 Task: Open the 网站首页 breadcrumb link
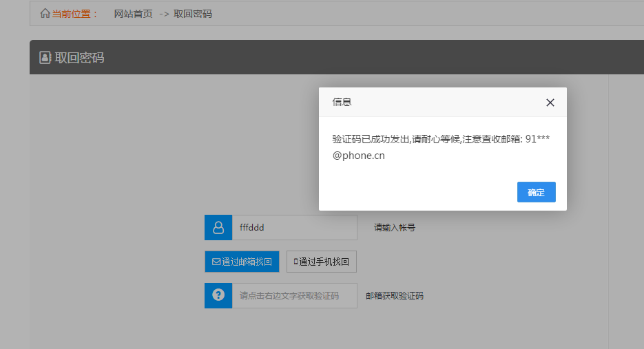(133, 14)
